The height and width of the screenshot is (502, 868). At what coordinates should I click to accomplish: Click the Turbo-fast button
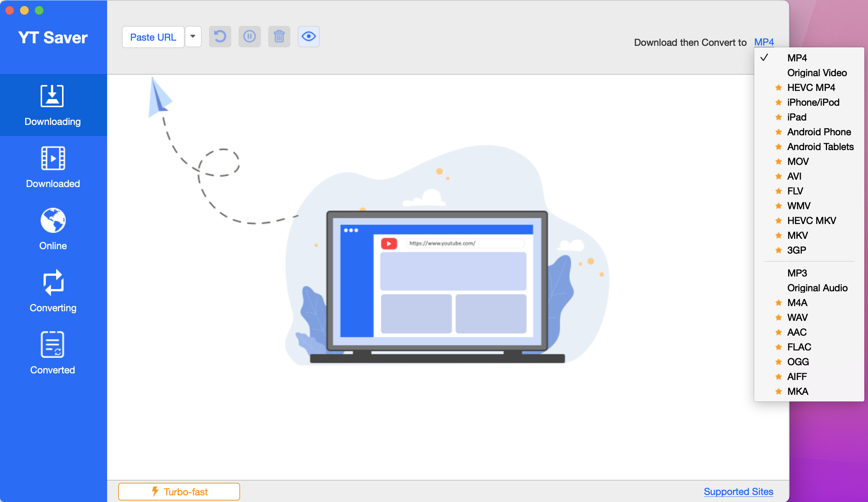[179, 491]
